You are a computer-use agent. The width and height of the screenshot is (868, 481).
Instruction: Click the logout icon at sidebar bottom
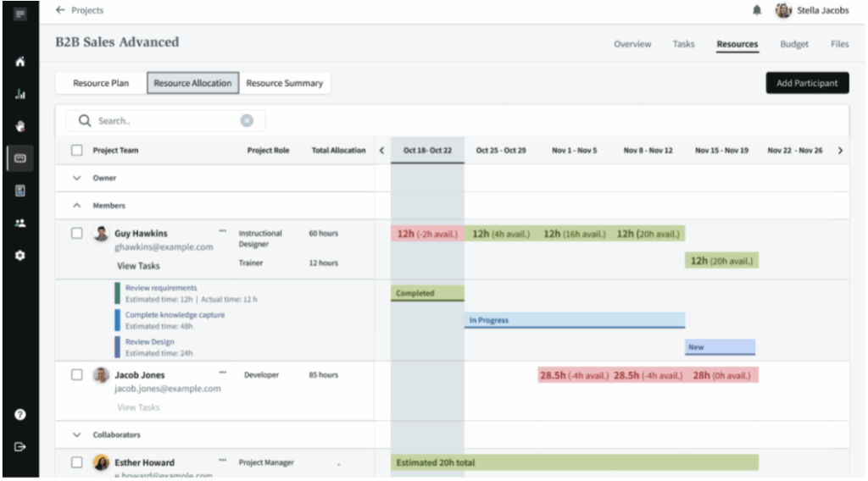coord(19,447)
